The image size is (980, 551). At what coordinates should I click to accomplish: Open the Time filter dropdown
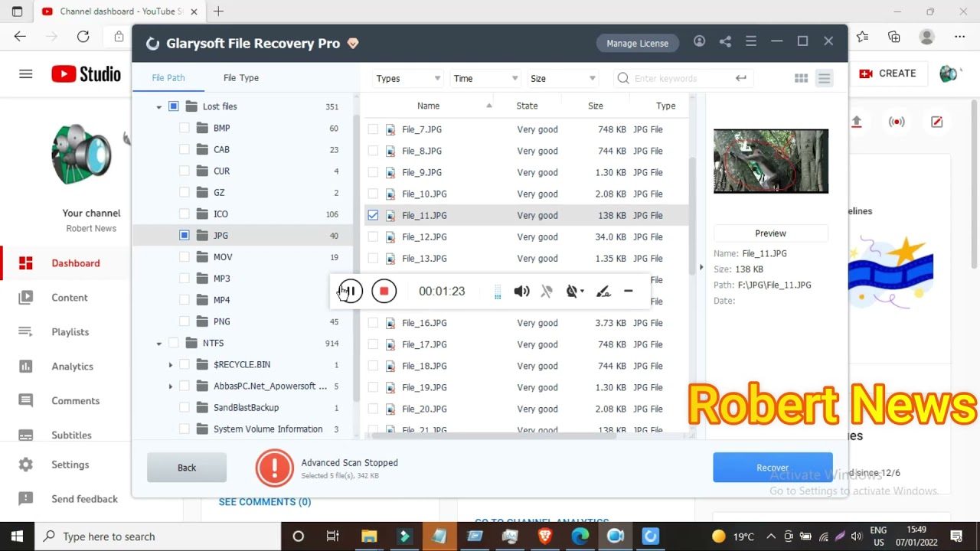[485, 78]
